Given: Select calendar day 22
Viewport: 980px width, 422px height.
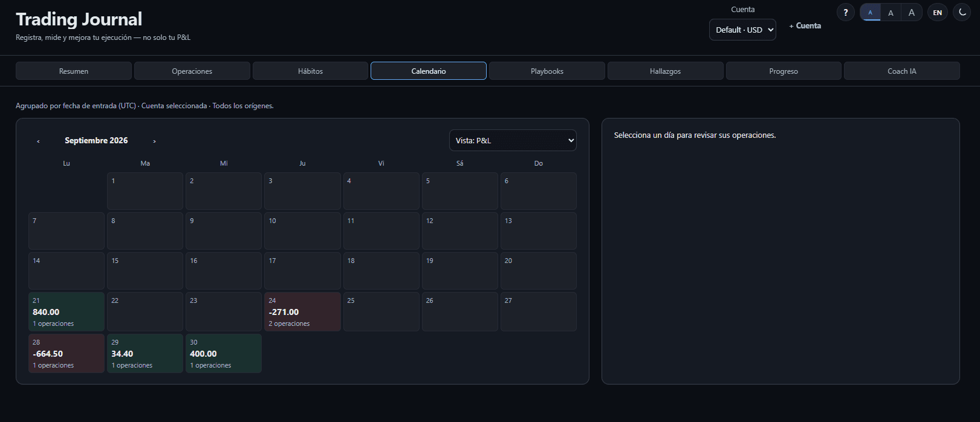Looking at the screenshot, I should tap(145, 312).
